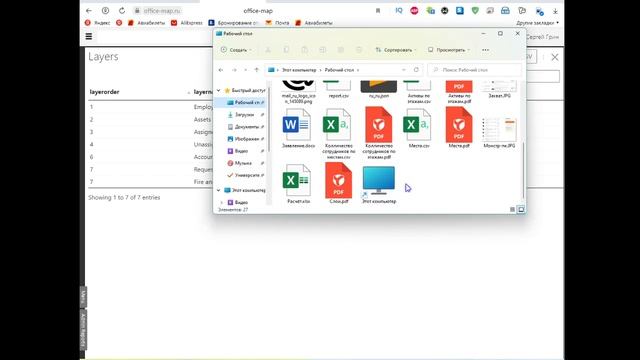Screen dimensions: 640x360
Task: Select the Заявление.docx Word file
Action: tap(298, 128)
